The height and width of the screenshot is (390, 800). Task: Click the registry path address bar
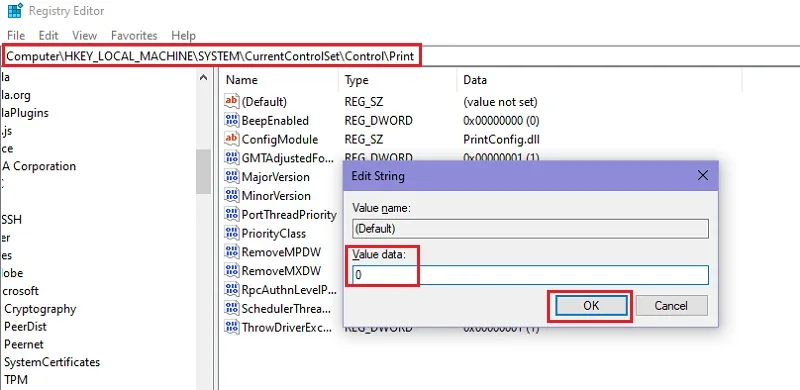pos(400,56)
